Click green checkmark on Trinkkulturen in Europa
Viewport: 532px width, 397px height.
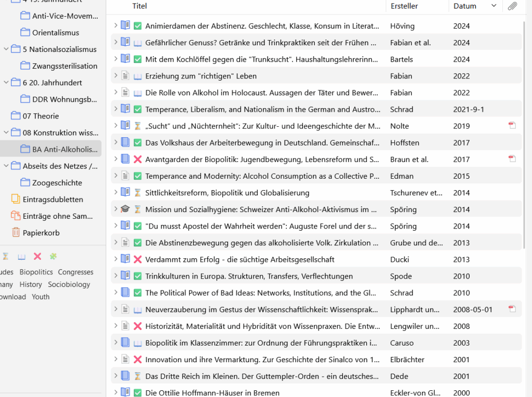(138, 276)
